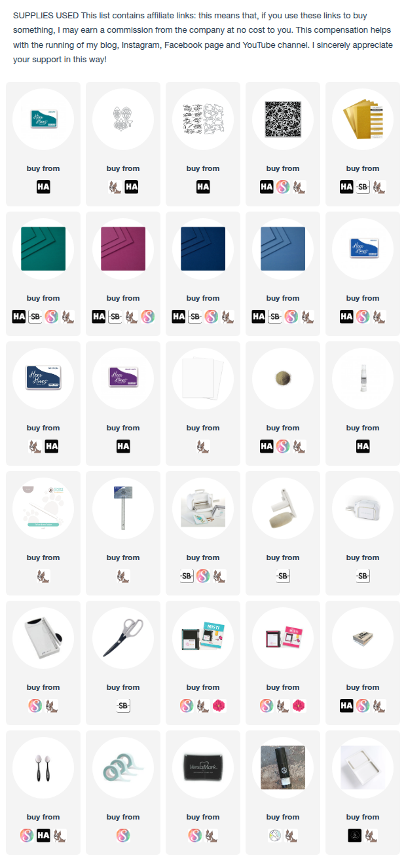
Task: Select the magenta cardstock swatch thumbnail
Action: click(x=123, y=249)
